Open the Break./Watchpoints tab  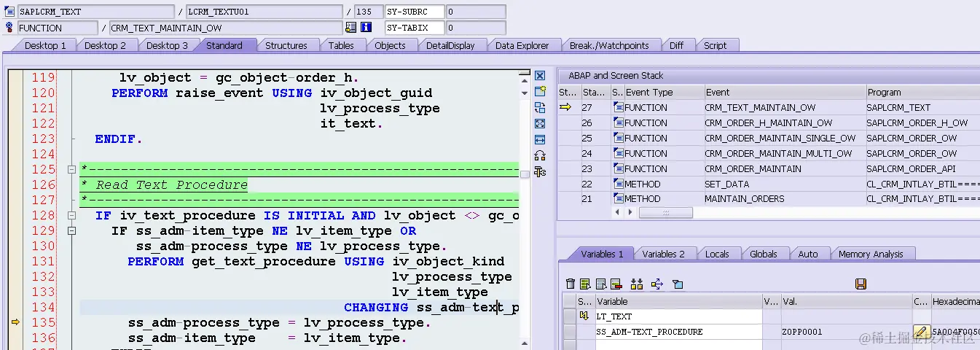609,45
